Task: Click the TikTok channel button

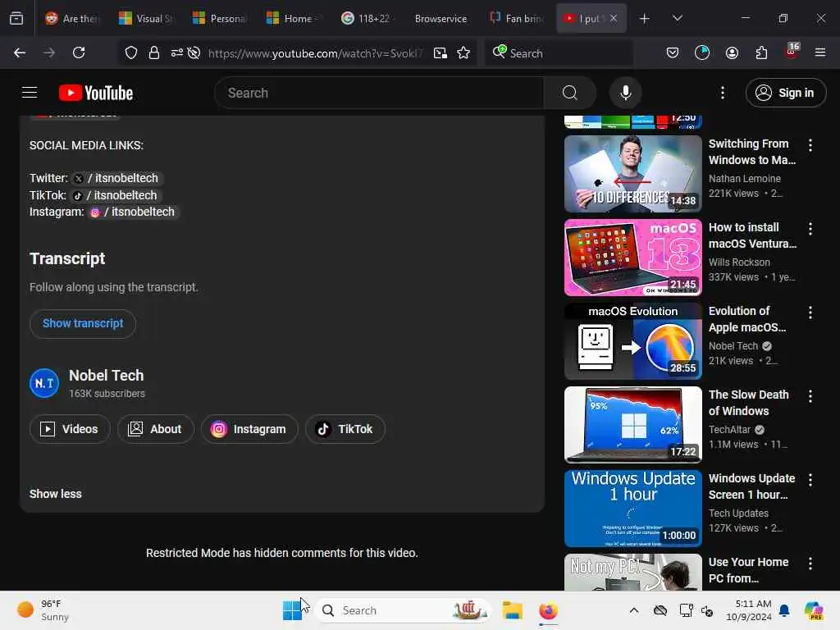Action: point(345,429)
